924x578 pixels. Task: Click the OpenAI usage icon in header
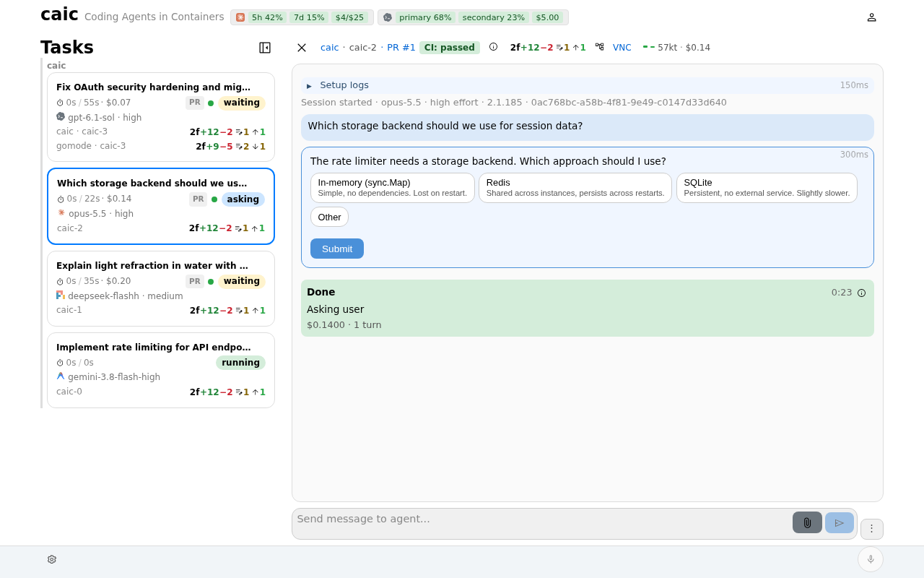388,17
